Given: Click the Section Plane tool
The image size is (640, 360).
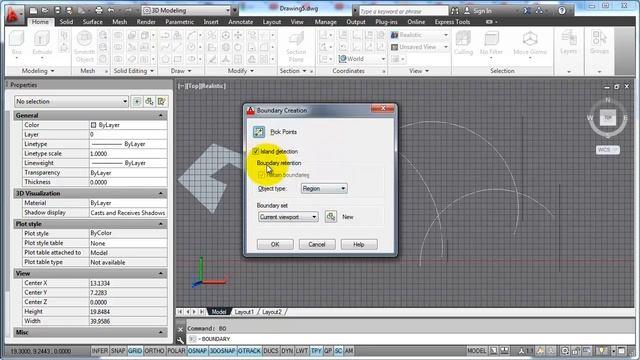Looking at the screenshot, I should pos(296,46).
